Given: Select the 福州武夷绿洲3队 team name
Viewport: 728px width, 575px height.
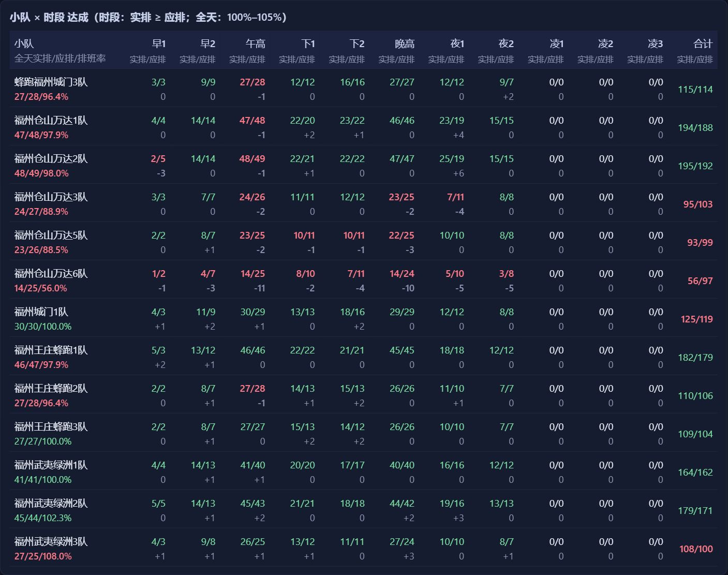Looking at the screenshot, I should [51, 542].
